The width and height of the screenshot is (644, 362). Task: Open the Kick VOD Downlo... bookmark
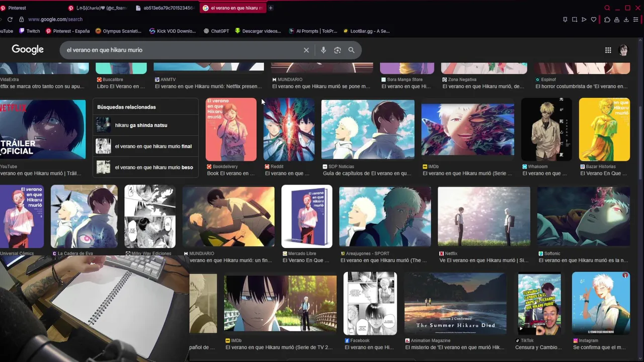click(x=173, y=31)
